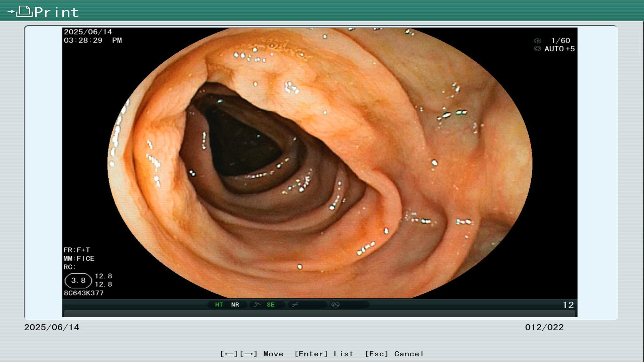Click the endoscopic image preview
644x362 pixels.
[x=320, y=163]
